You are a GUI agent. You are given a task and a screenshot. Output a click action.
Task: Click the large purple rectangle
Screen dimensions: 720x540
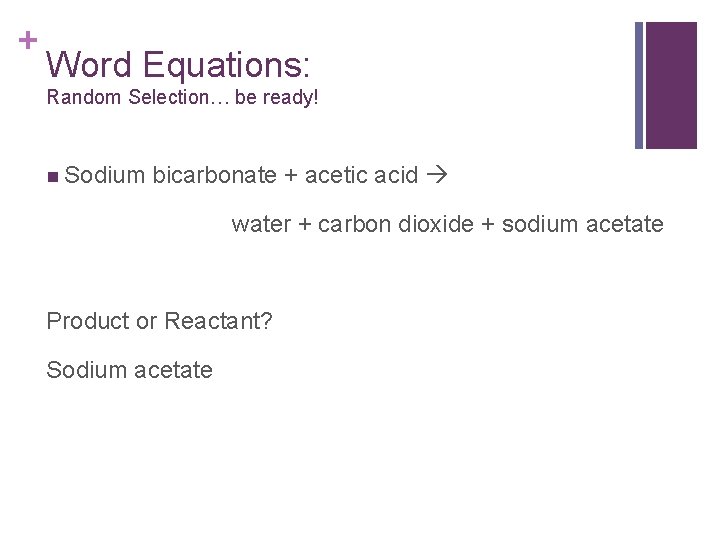coord(671,85)
